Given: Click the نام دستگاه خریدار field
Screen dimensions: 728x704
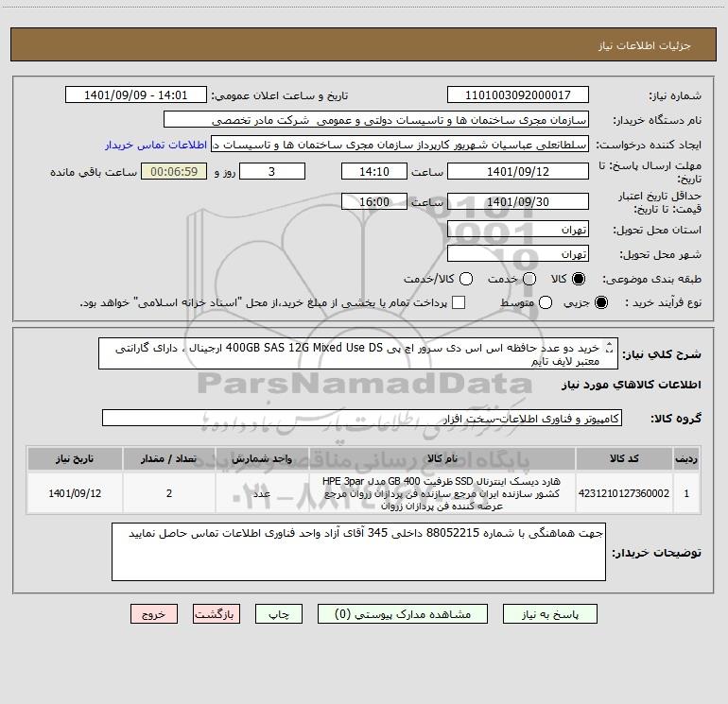Looking at the screenshot, I should [x=376, y=120].
